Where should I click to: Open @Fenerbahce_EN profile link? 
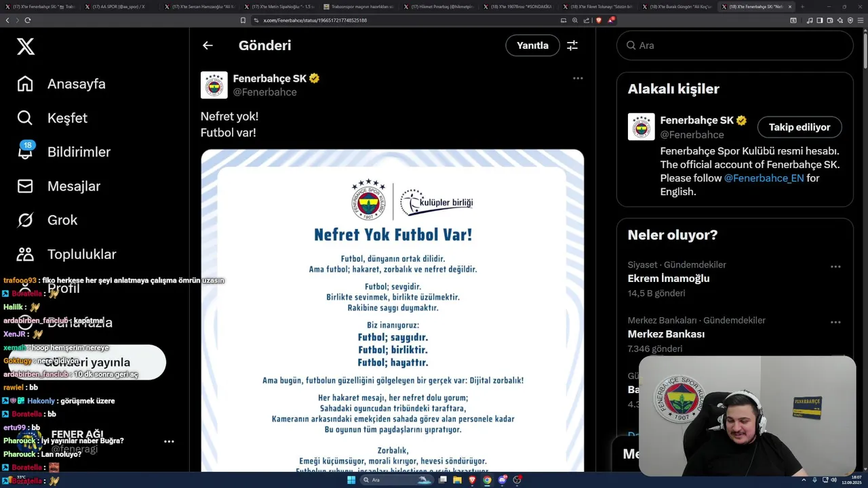click(x=764, y=178)
